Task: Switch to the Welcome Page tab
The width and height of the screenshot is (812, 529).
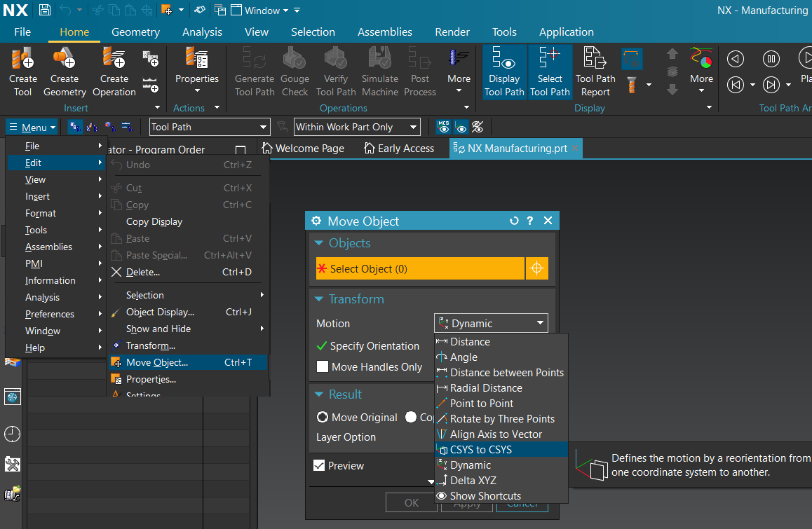Action: (x=304, y=149)
